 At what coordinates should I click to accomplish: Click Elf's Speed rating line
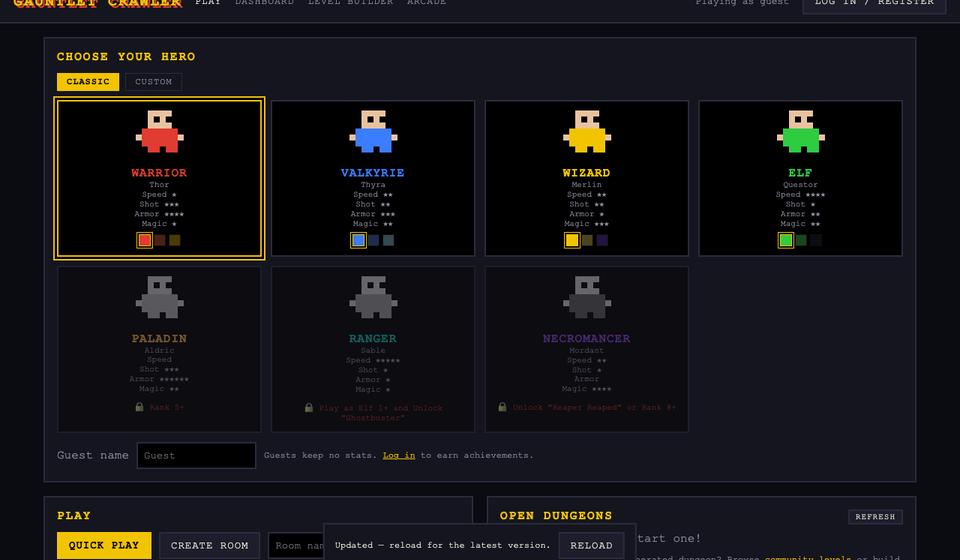pyautogui.click(x=800, y=194)
